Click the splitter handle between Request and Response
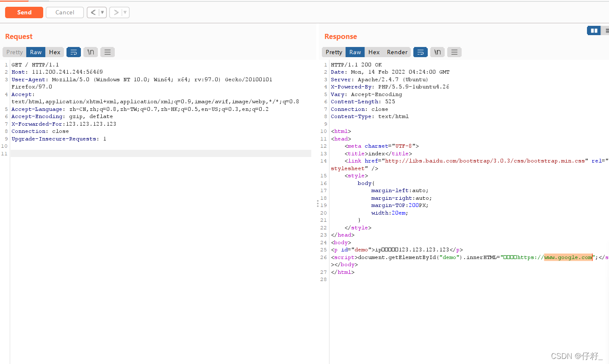Image resolution: width=609 pixels, height=364 pixels. click(318, 204)
